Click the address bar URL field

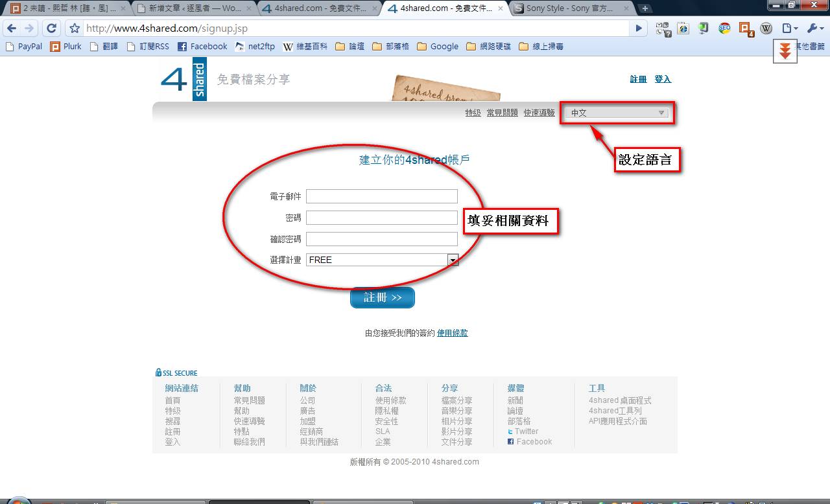(357, 29)
